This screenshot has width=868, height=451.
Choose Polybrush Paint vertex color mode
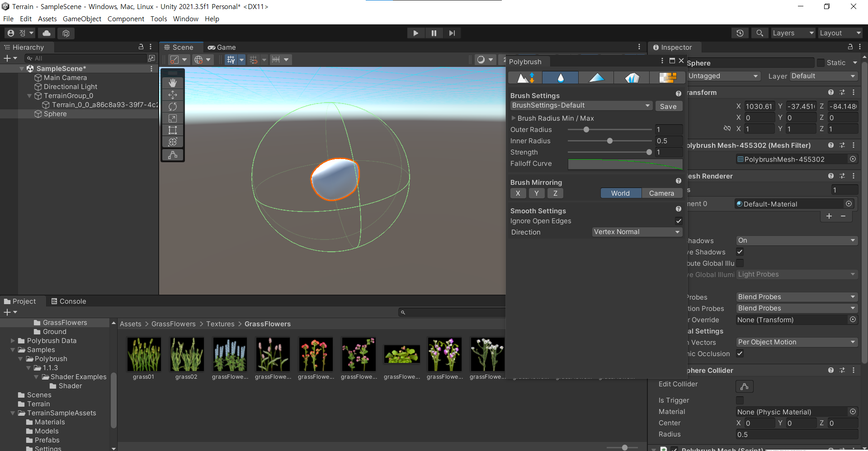(x=596, y=78)
